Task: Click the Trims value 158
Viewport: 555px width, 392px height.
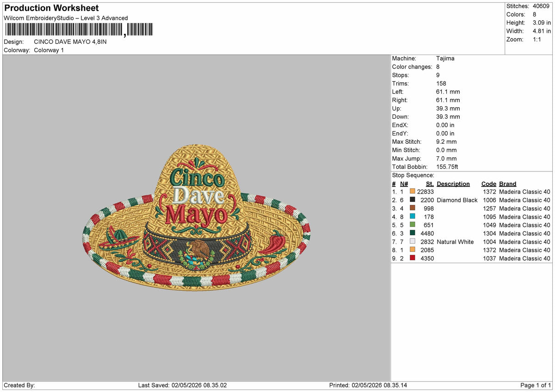Action: (x=441, y=83)
